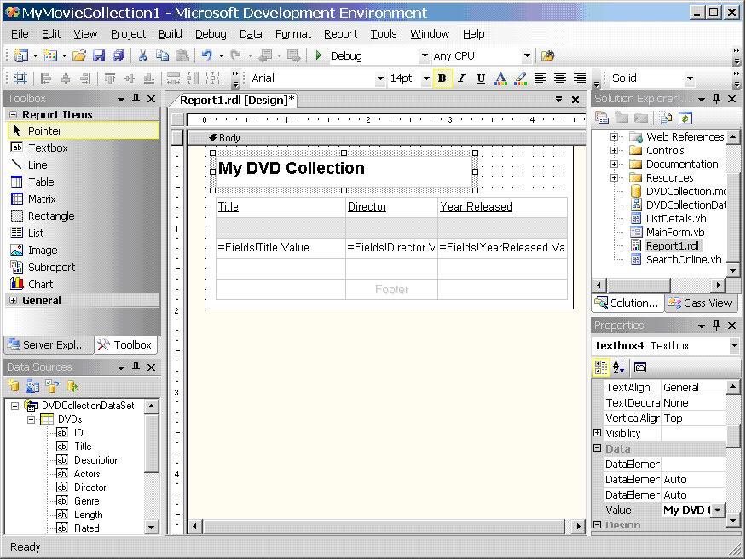Collapse the DVDCollectionDataSet tree node
746x560 pixels.
(15, 406)
